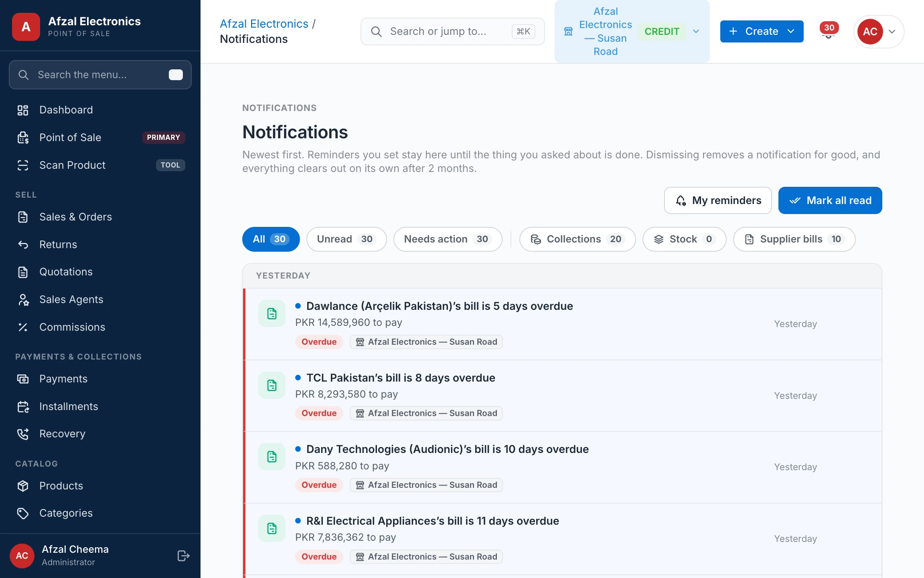The width and height of the screenshot is (924, 578).
Task: Click the Payments banknote icon
Action: pyautogui.click(x=23, y=379)
